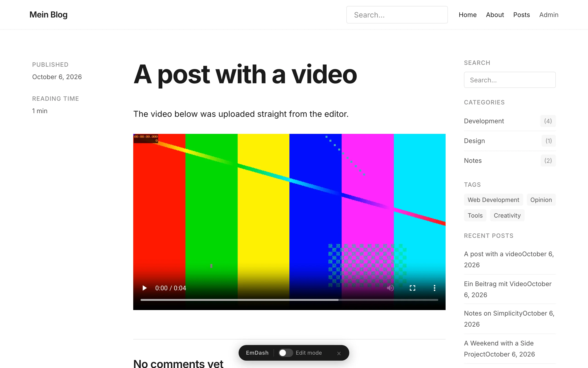Focus the sidebar Search field
The width and height of the screenshot is (588, 368).
pos(510,80)
